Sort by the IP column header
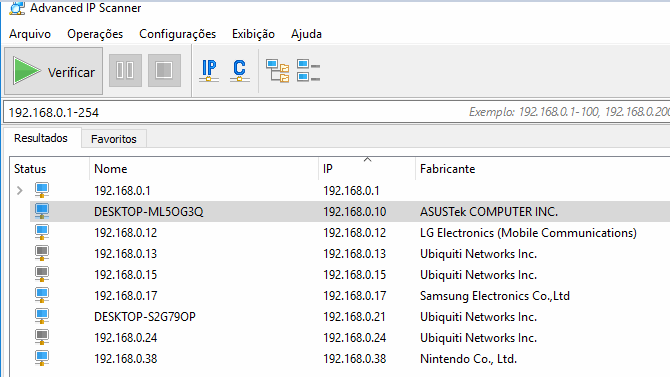This screenshot has width=670, height=377. coord(367,169)
